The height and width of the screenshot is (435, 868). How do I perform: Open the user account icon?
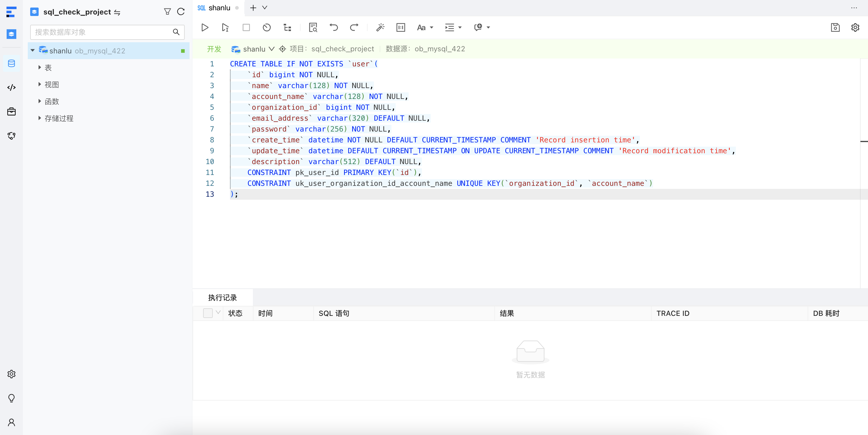(11, 422)
